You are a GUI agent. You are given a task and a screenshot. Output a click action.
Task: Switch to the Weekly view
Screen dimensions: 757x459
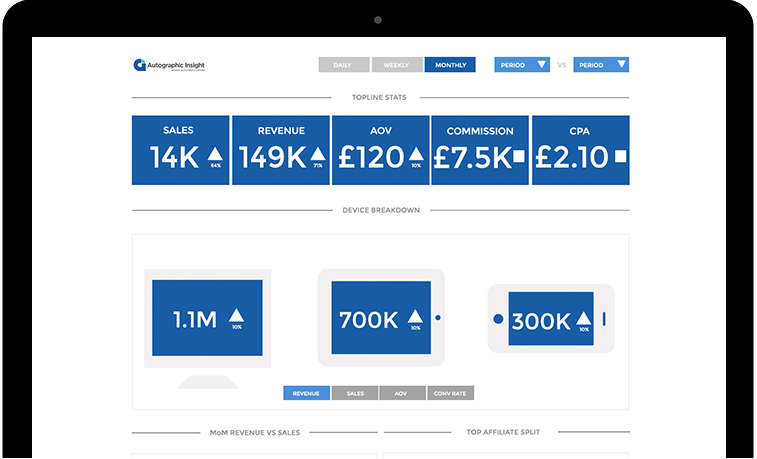click(397, 65)
